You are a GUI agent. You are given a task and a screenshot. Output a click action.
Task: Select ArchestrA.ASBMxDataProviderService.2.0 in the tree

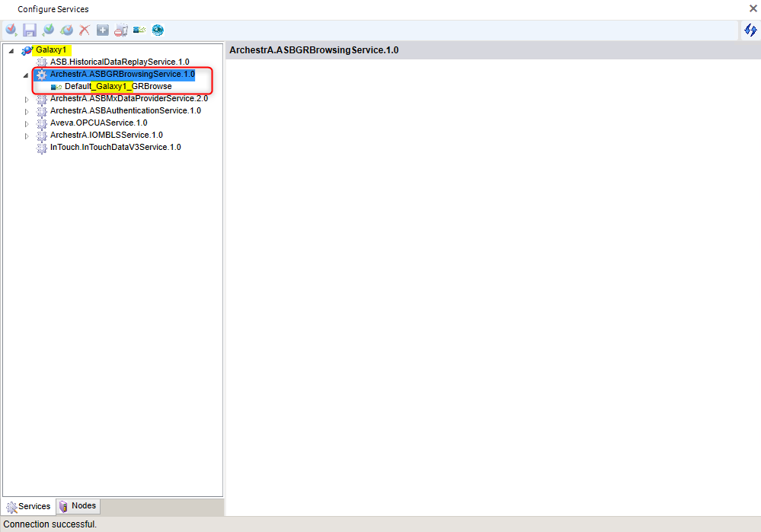coord(129,98)
